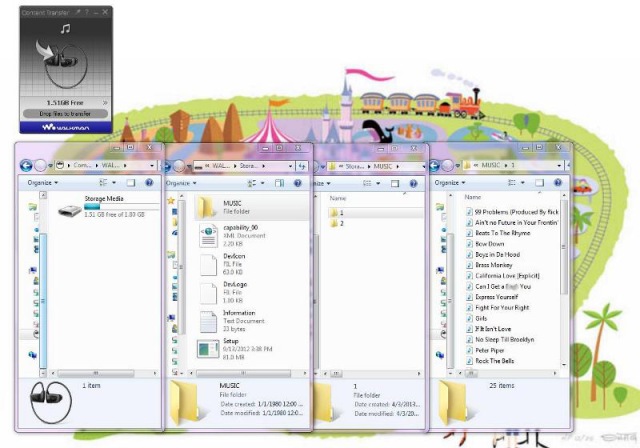Click vertical scrollbar in MUSIC 1 window
This screenshot has height=448, width=640.
[564, 246]
